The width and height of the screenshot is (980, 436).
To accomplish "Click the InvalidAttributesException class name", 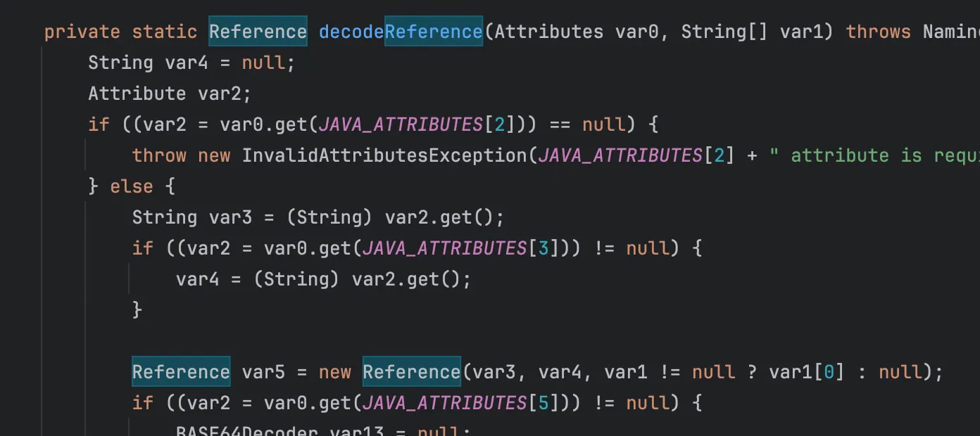I will [x=385, y=155].
